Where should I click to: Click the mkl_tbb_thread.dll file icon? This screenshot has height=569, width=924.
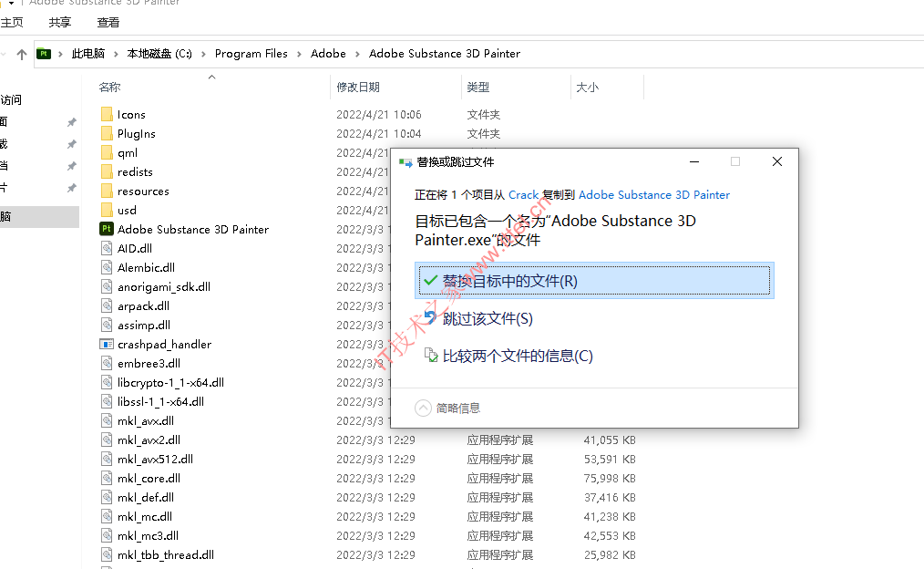(107, 555)
